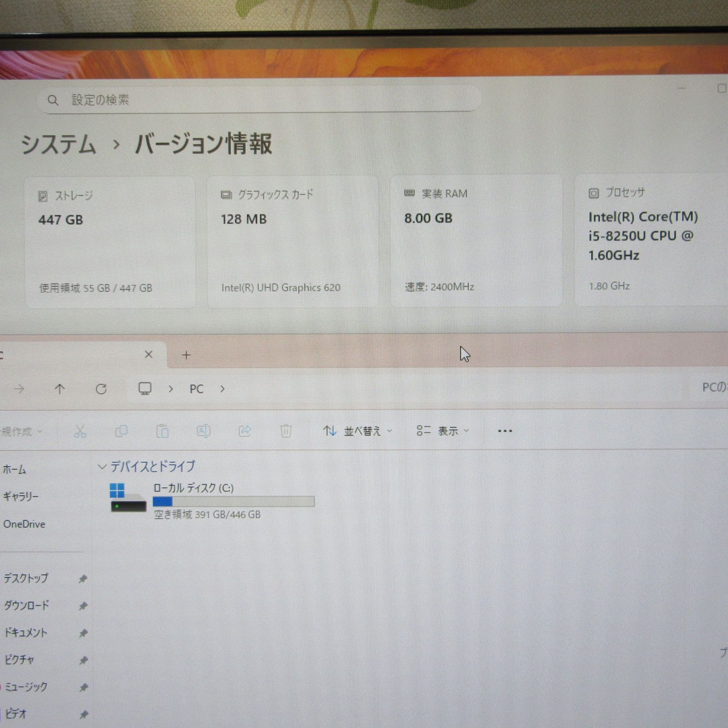Click the Paste icon
Image resolution: width=728 pixels, height=728 pixels.
(x=163, y=431)
